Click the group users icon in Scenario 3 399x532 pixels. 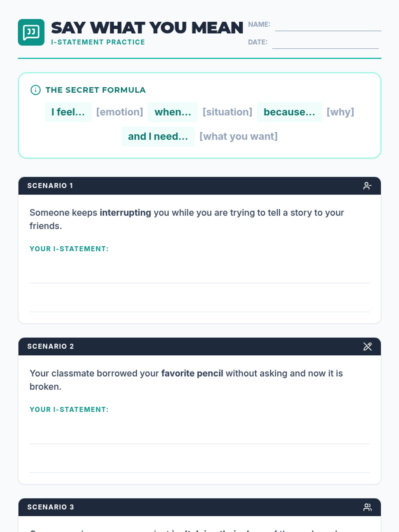(x=367, y=507)
